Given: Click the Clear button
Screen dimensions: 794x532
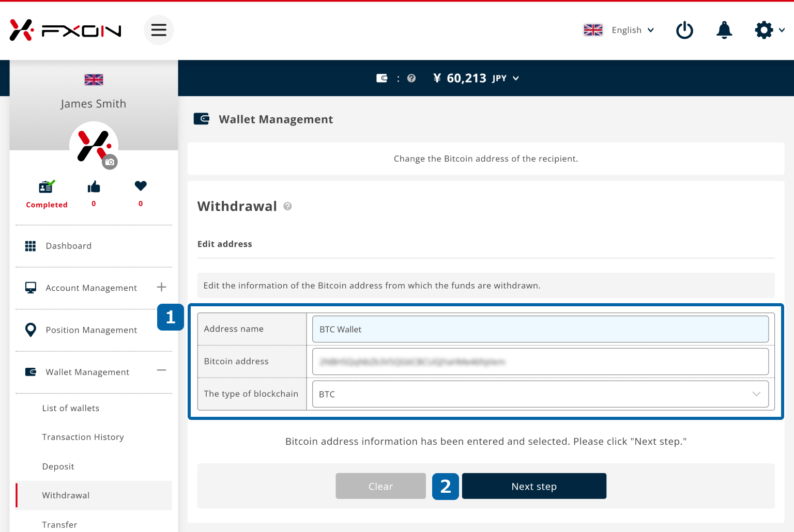Looking at the screenshot, I should point(380,486).
